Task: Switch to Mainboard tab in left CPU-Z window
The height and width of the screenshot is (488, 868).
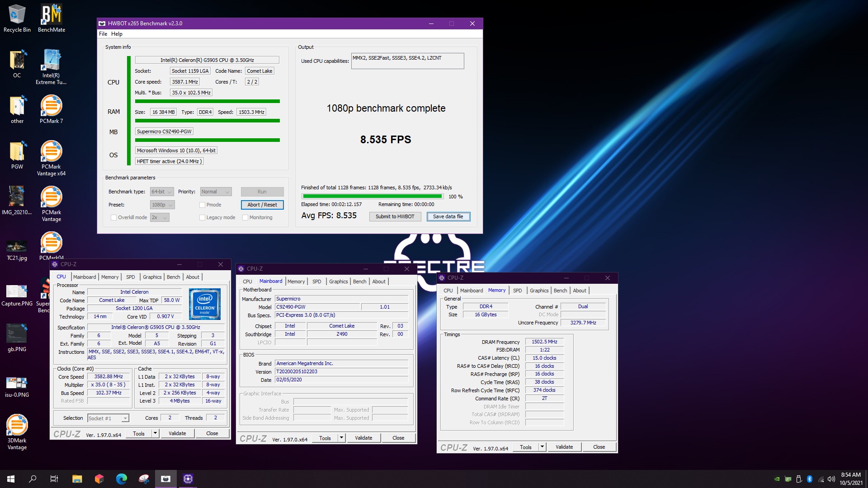Action: pos(85,277)
